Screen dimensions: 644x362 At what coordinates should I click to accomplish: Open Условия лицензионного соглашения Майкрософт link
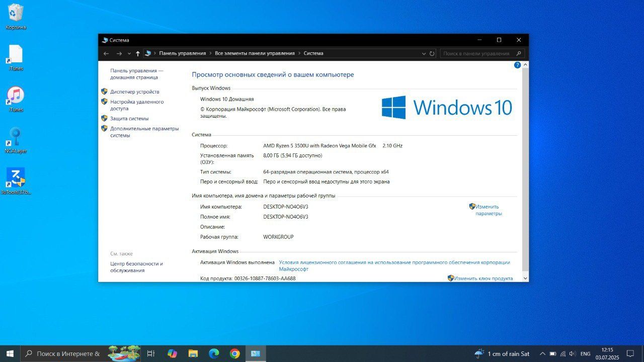click(394, 265)
